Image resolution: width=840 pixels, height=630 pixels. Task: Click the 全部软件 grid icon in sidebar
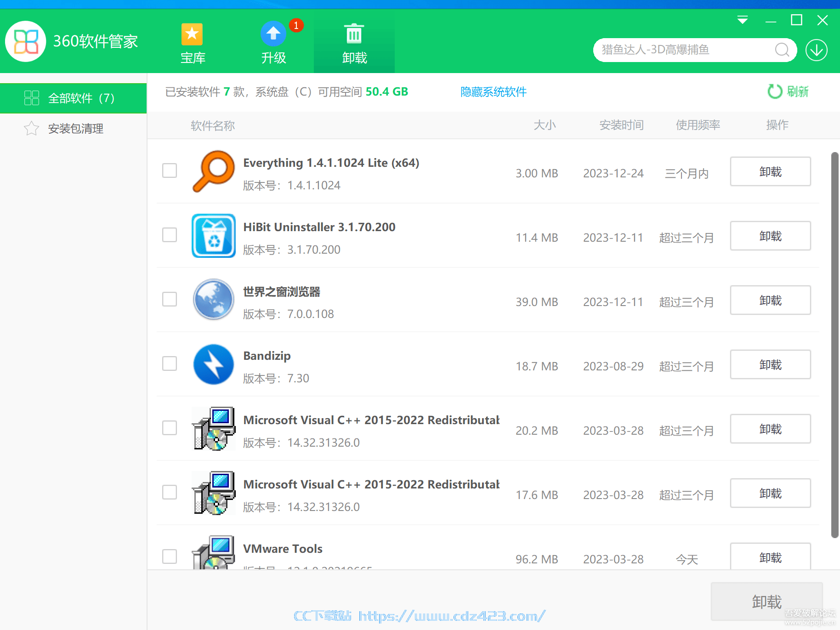pyautogui.click(x=32, y=98)
